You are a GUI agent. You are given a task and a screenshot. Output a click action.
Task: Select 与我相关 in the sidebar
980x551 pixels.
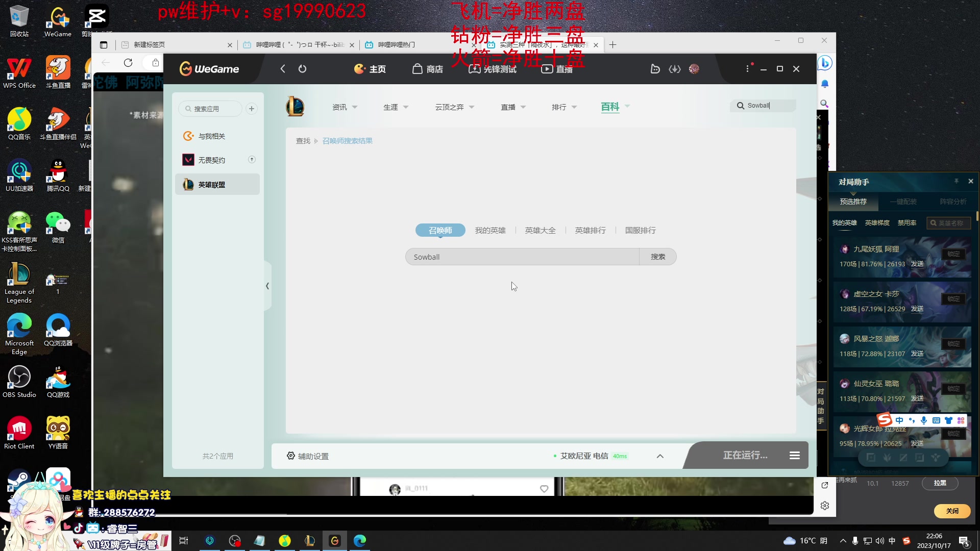coord(217,136)
